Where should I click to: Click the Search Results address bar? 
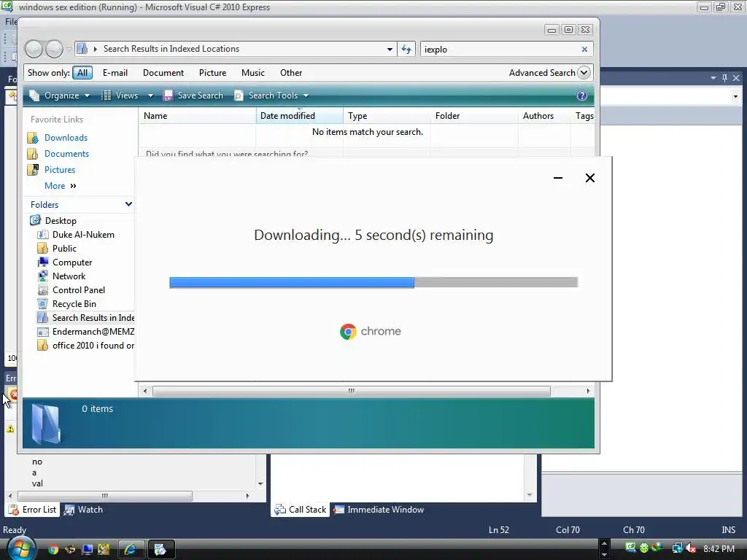pyautogui.click(x=236, y=49)
